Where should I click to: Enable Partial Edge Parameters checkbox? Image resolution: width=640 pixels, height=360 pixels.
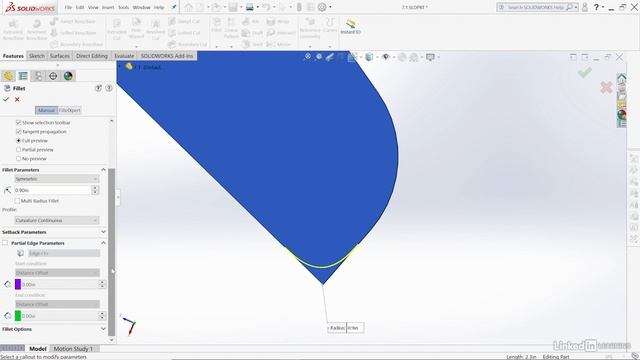click(5, 243)
